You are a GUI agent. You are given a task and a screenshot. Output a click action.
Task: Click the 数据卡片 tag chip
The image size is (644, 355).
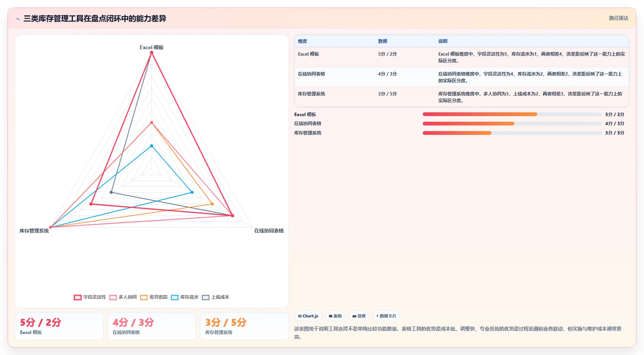pos(386,316)
